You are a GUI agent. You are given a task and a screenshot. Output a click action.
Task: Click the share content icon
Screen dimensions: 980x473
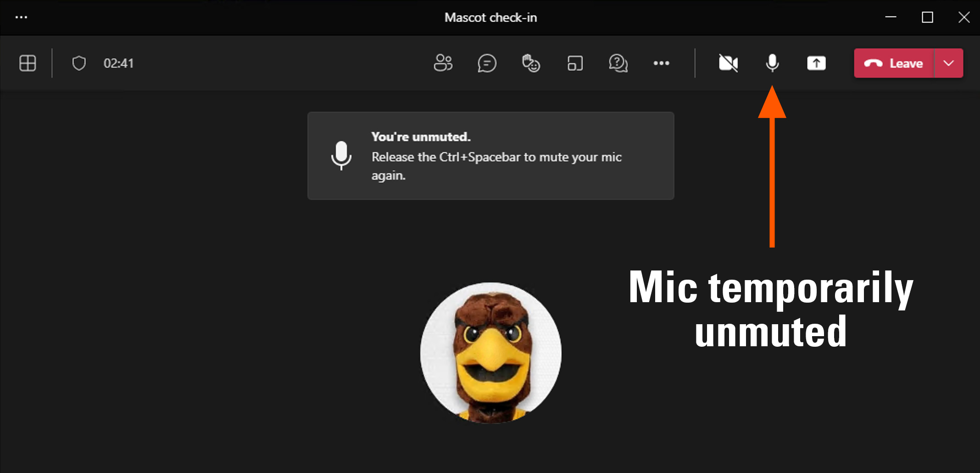click(x=816, y=63)
